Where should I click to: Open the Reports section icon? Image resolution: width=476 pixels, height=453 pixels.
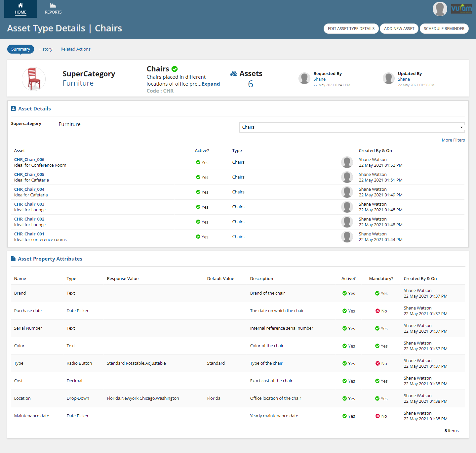53,5
